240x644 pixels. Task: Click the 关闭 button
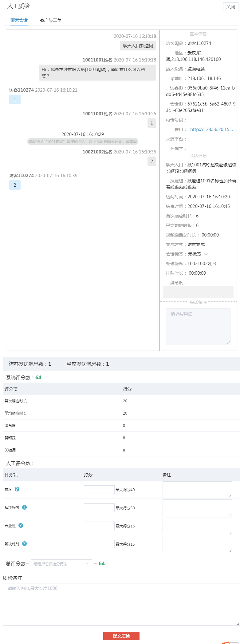coord(230,7)
